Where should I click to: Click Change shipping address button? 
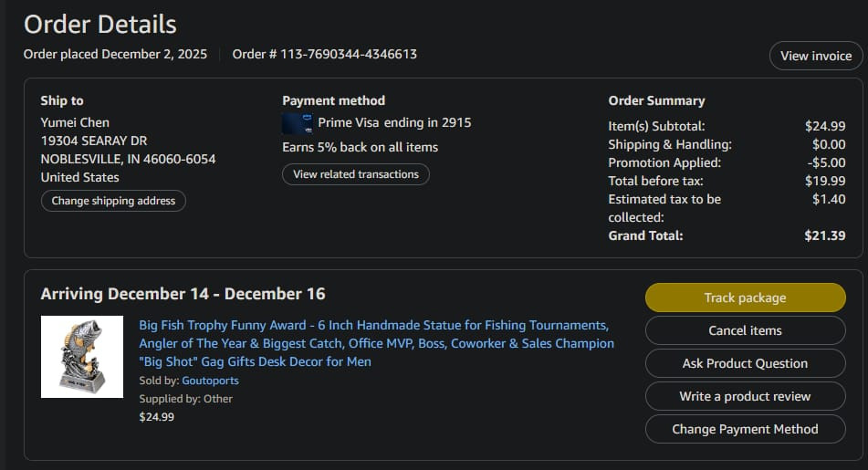113,201
